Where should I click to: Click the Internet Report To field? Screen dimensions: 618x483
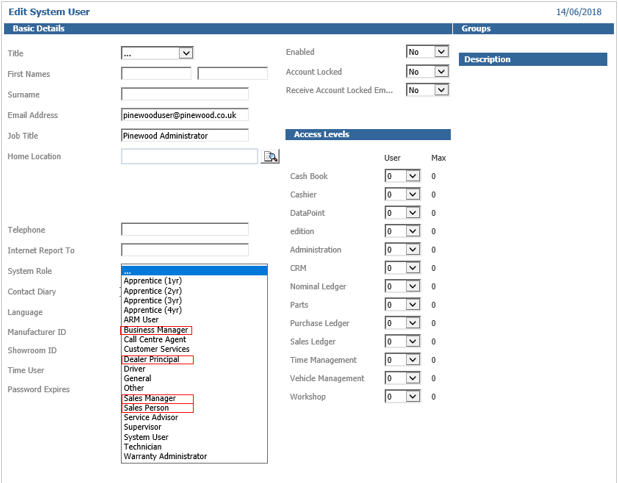tap(185, 250)
